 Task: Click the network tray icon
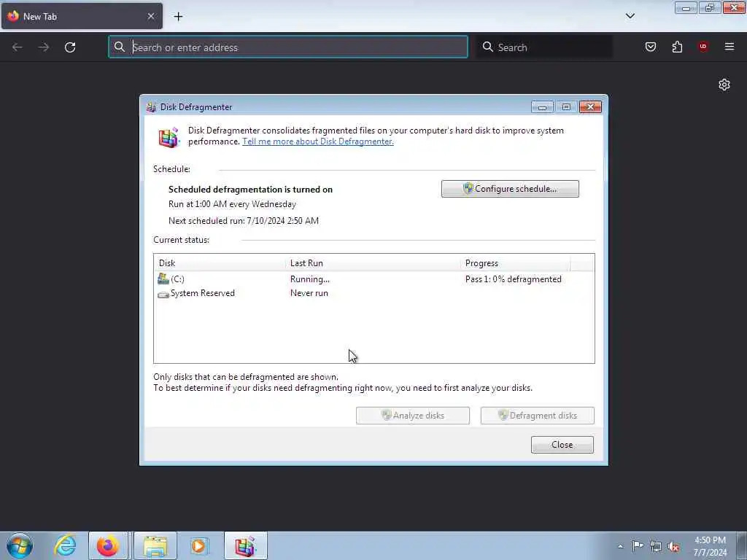[656, 547]
